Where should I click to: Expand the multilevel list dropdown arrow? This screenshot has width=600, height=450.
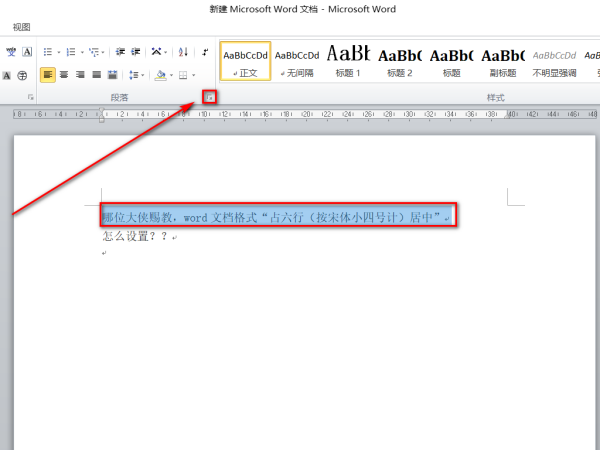click(103, 52)
